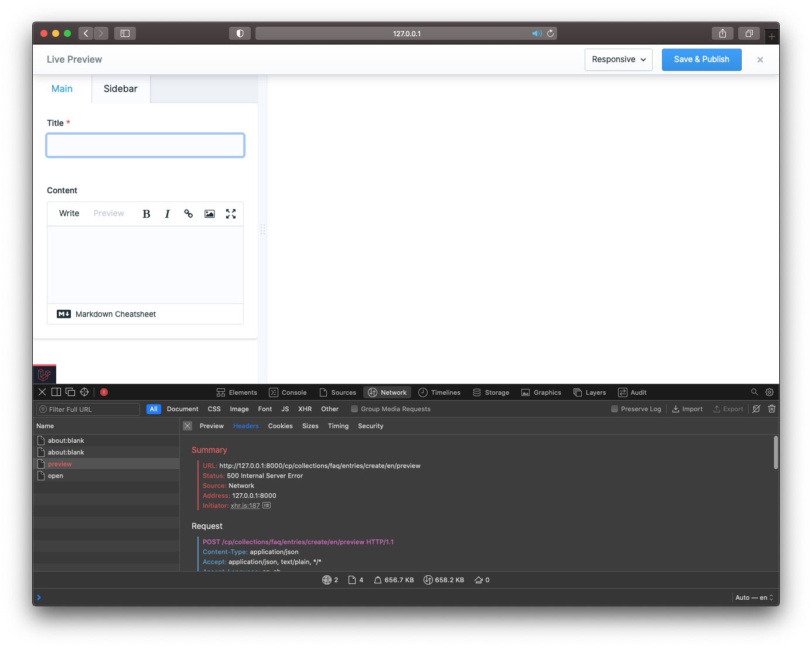Mute audio from the address bar
812x649 pixels.
coord(537,33)
